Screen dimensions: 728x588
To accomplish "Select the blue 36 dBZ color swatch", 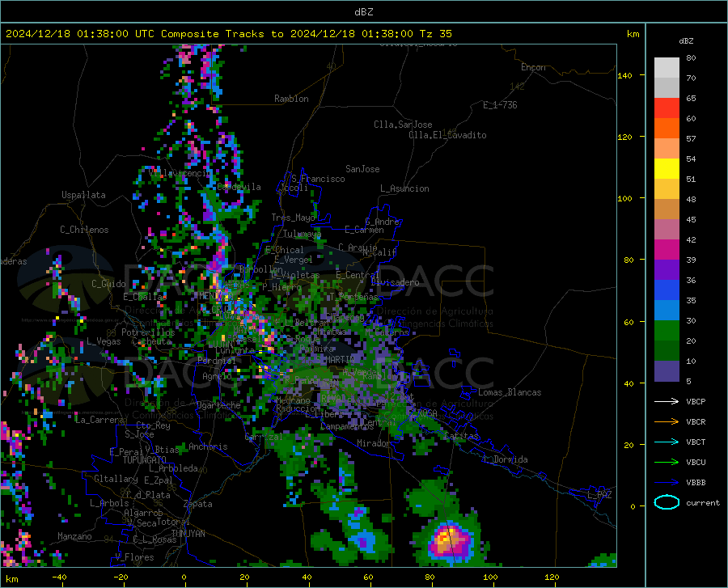I will point(667,290).
